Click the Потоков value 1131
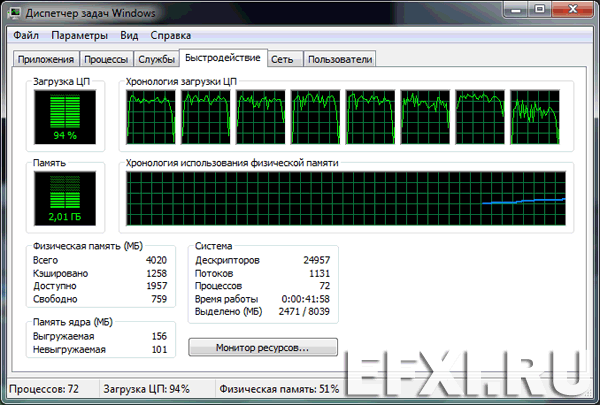The height and width of the screenshot is (405, 600). (x=319, y=273)
